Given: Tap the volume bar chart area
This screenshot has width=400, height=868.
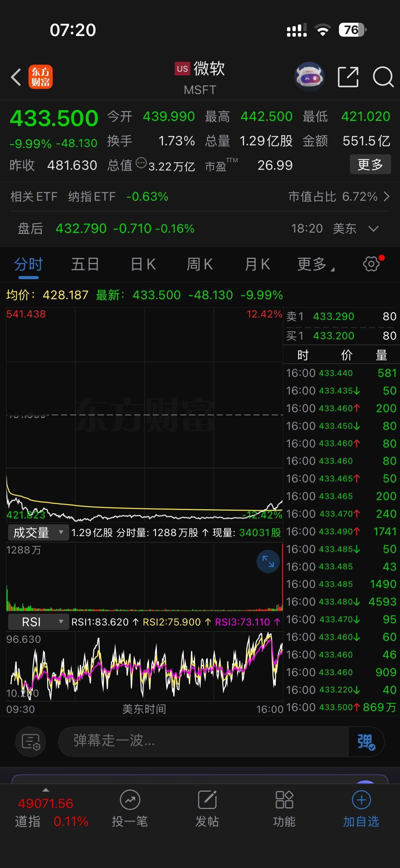Looking at the screenshot, I should coord(145,577).
